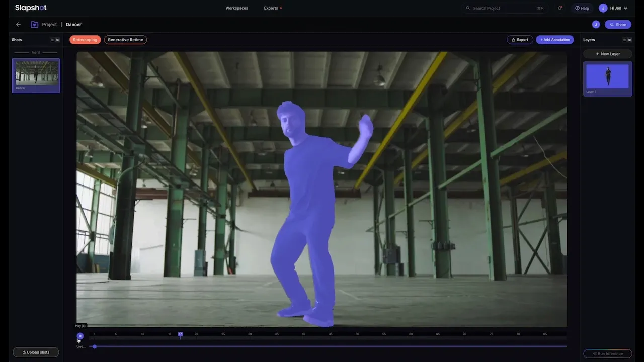Viewport: 644px width, 362px height.
Task: Switch Shots panel to grid view
Action: coord(57,40)
